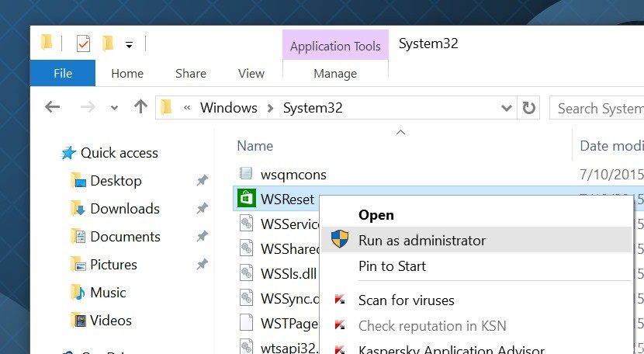Screen dimensions: 644x354
Task: Select the wtsapi32 file
Action: 289,348
